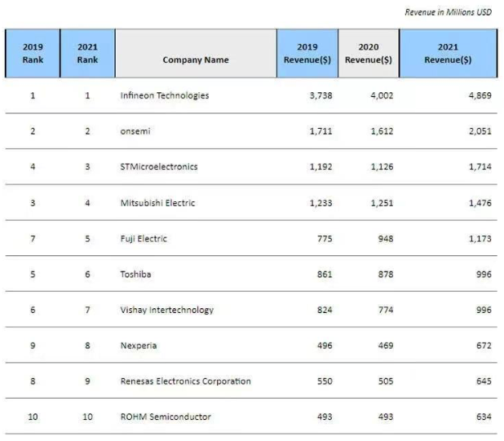Select the STMicroelectronics row name

pos(158,167)
